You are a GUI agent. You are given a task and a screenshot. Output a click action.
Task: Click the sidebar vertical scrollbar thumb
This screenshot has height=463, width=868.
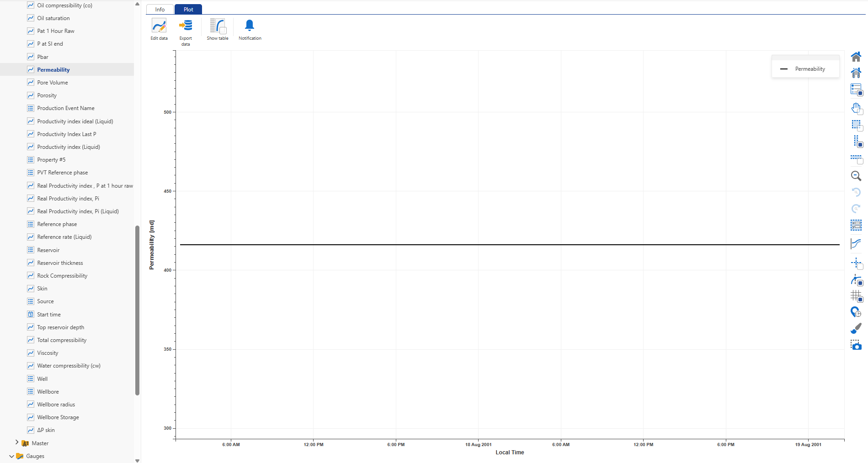[x=137, y=310]
